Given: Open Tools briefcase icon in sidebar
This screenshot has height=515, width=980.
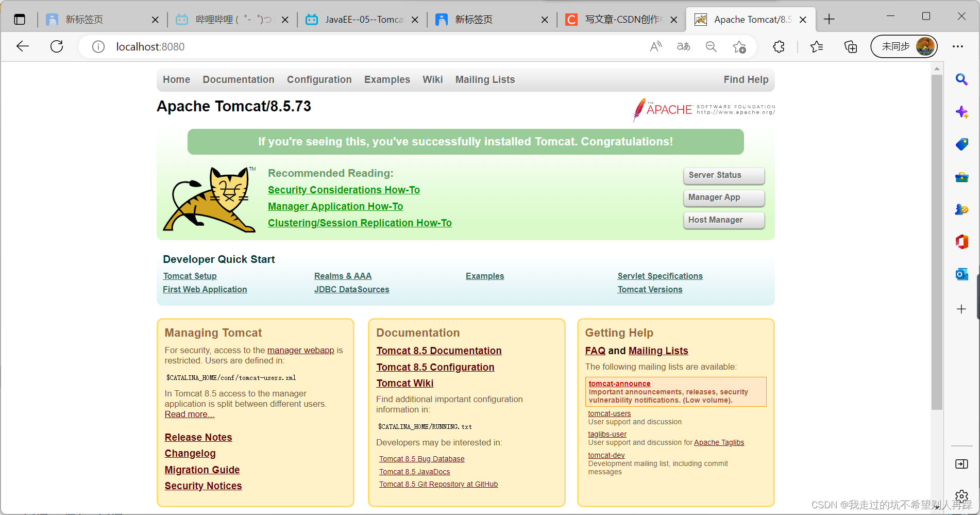Looking at the screenshot, I should (961, 177).
